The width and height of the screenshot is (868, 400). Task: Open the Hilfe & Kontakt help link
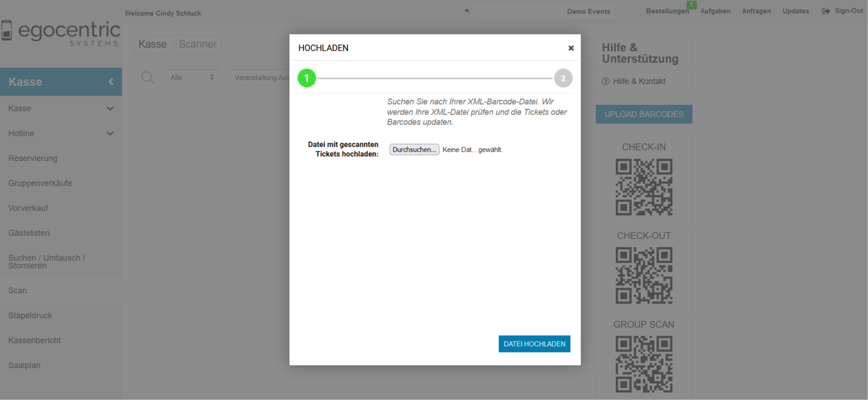[639, 82]
